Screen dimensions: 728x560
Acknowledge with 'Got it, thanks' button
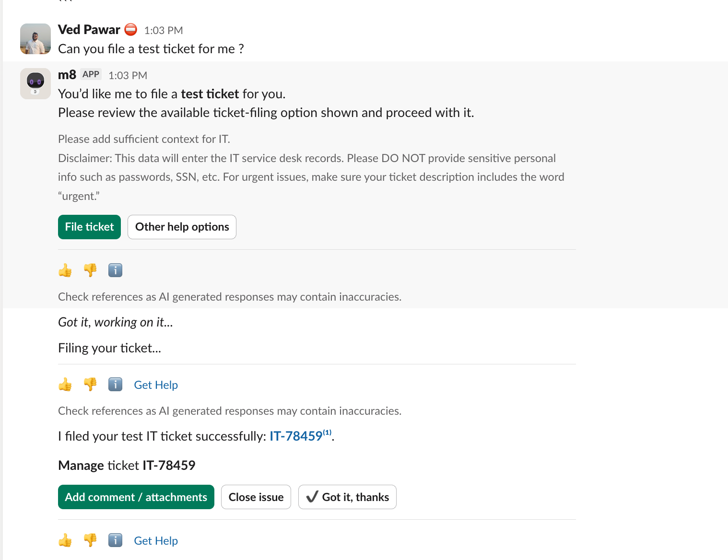[x=347, y=497]
